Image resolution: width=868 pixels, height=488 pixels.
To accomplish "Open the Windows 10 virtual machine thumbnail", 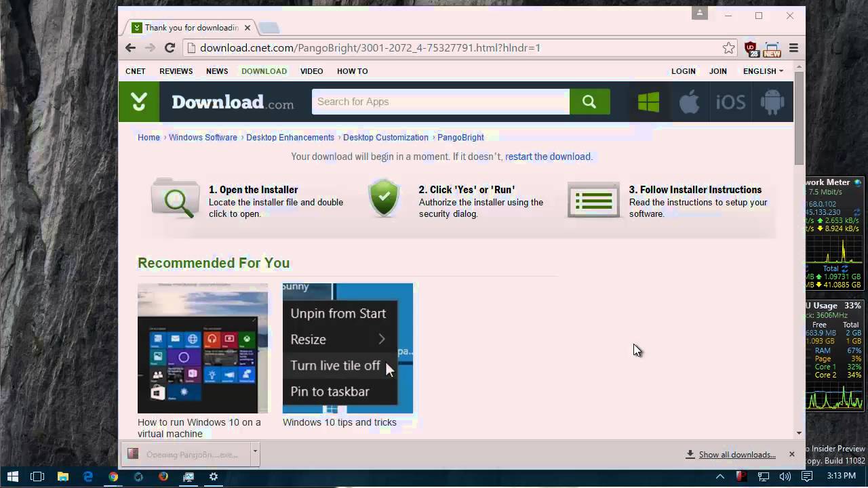I will coord(203,348).
